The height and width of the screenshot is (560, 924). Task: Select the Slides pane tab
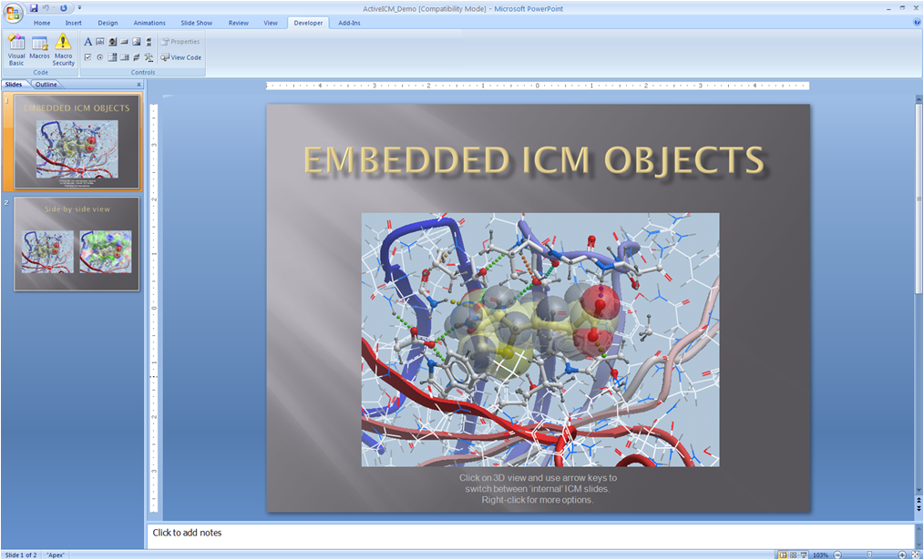14,84
